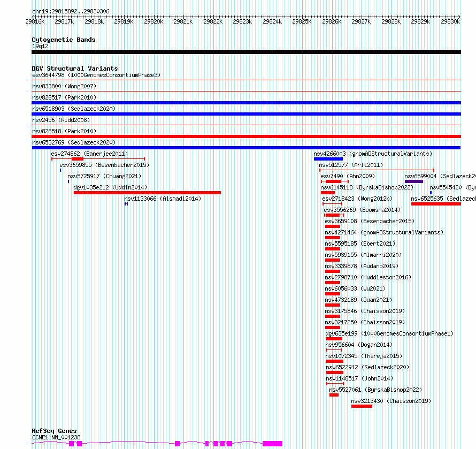Click dgv635e199 (1000GenomesConsortiumPhase1) label

point(389,333)
